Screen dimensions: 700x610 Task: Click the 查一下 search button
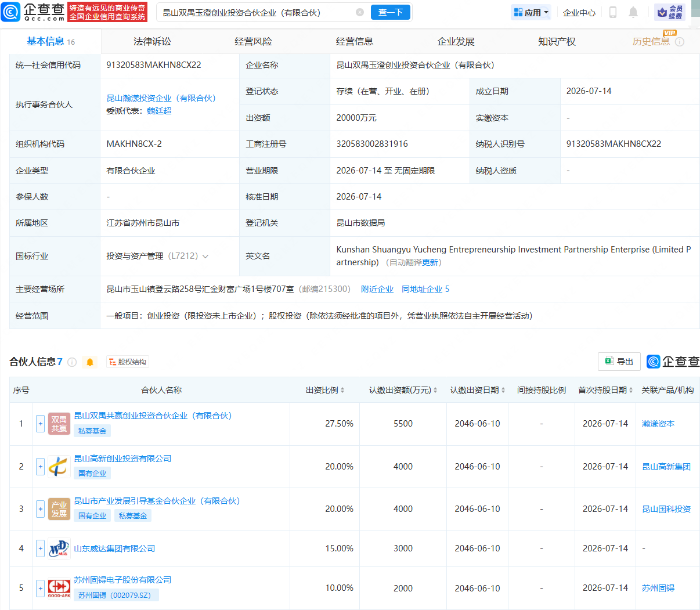(391, 12)
